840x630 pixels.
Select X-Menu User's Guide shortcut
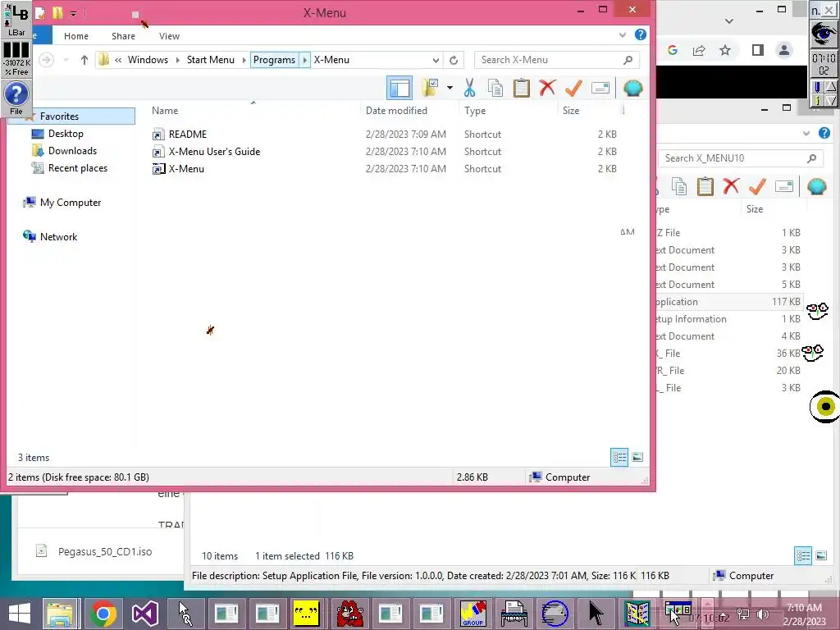[x=214, y=152]
